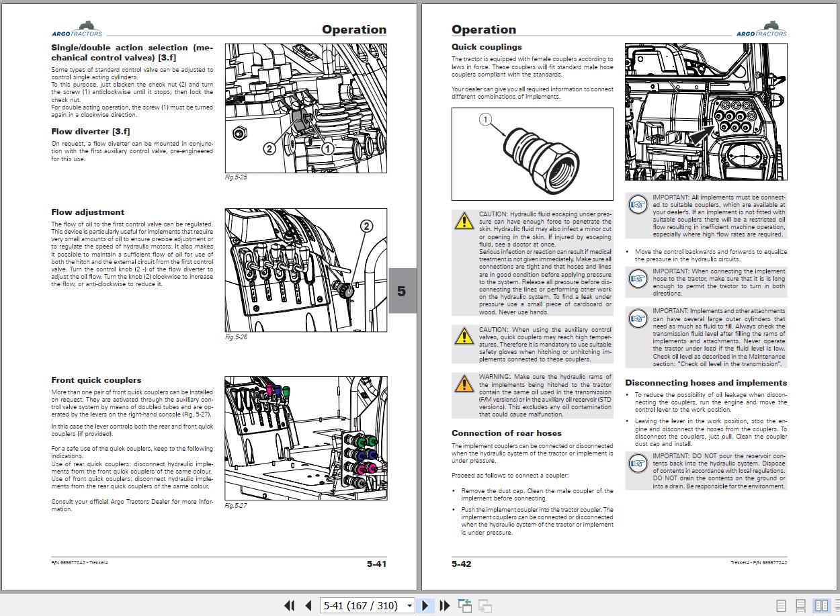This screenshot has height=616, width=840.
Task: Click the rear couplers tractor illustration
Action: (x=706, y=112)
